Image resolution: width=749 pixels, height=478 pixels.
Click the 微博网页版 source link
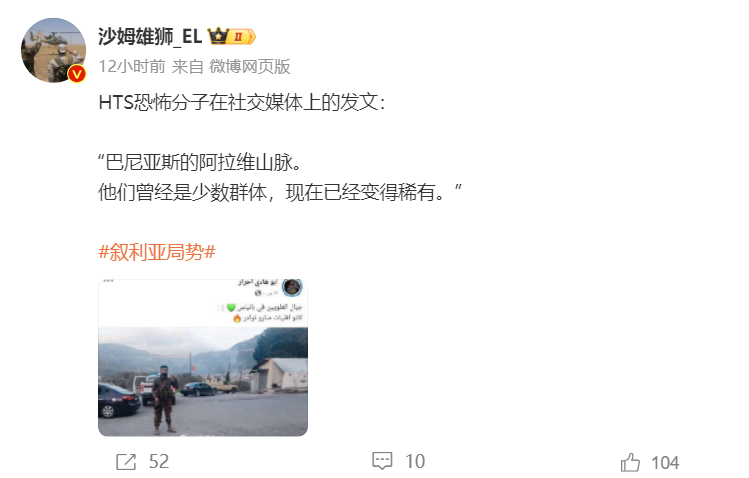tap(249, 66)
